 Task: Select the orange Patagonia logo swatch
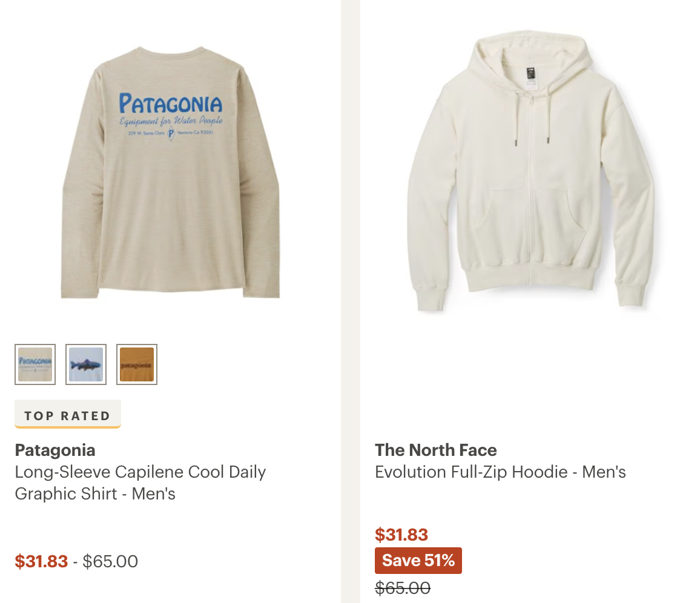point(137,364)
